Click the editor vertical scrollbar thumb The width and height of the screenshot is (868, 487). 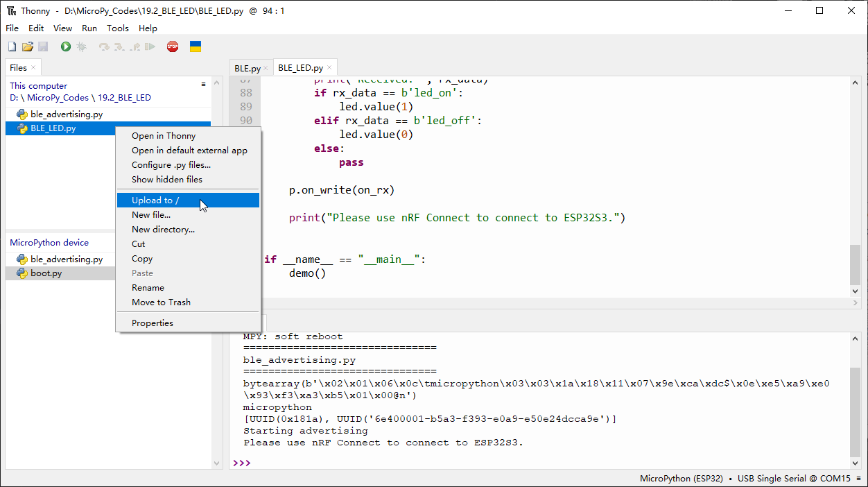[856, 264]
